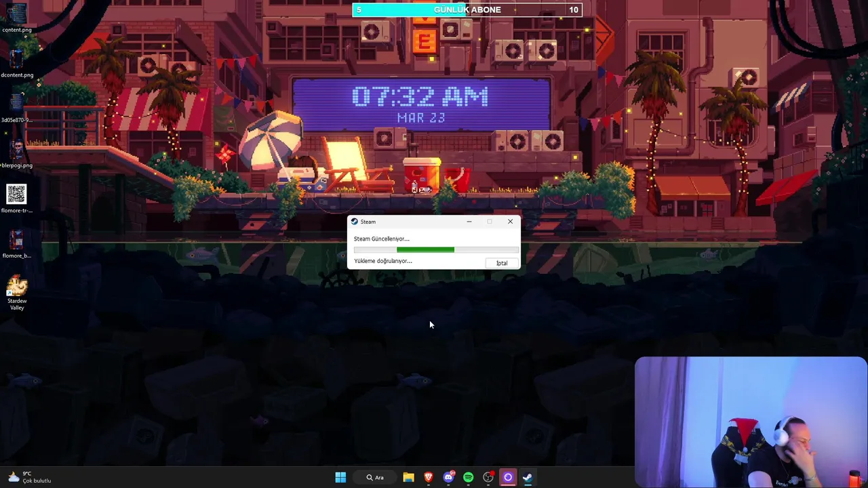
Task: Select the dcontent.png desktop icon
Action: coord(16,63)
